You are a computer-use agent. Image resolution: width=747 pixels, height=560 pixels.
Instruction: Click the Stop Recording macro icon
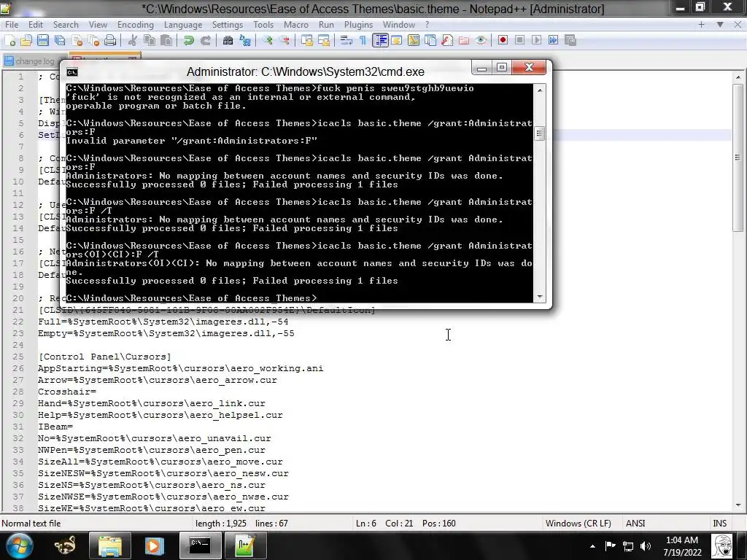pos(519,41)
